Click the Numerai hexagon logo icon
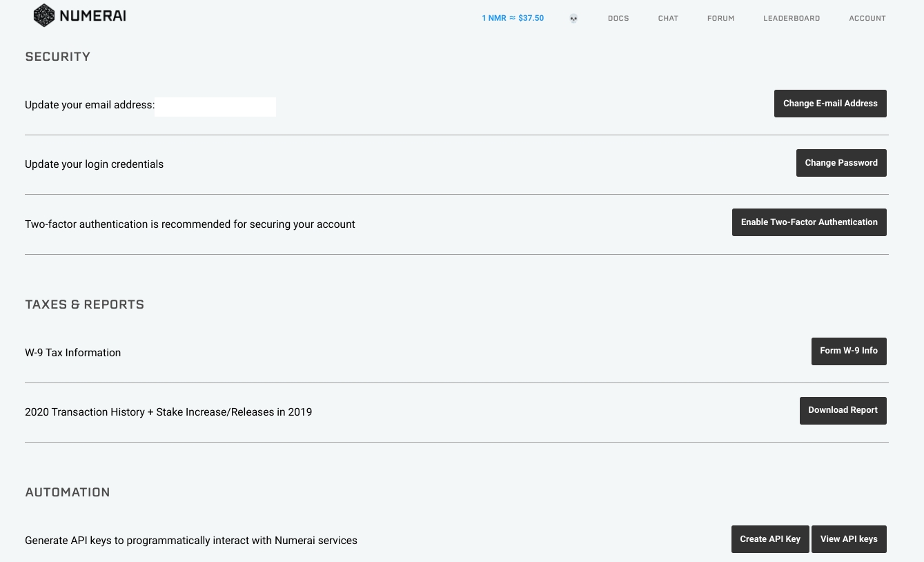924x562 pixels. (43, 15)
